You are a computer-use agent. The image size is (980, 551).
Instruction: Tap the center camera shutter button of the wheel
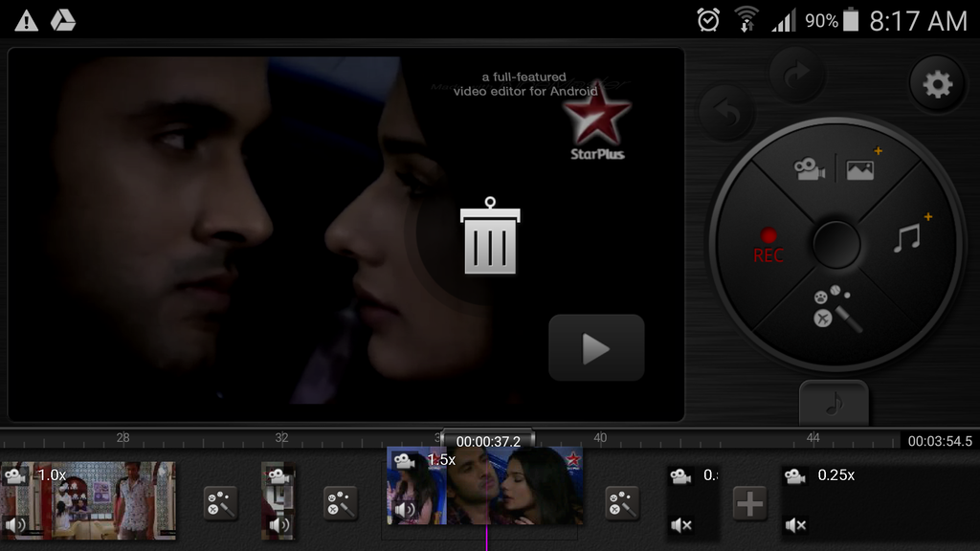(x=836, y=244)
